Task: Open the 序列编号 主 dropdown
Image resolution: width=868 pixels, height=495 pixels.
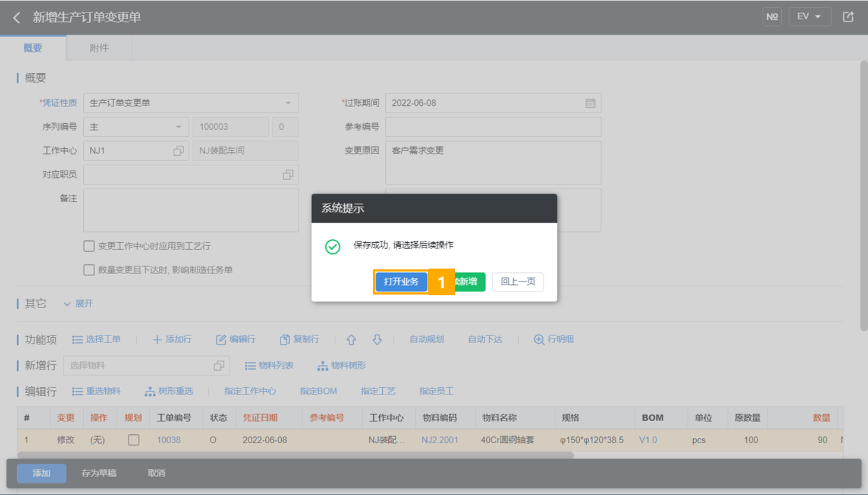Action: click(x=136, y=127)
